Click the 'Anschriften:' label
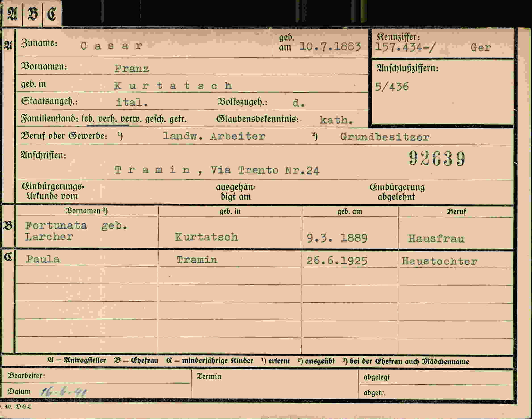The image size is (532, 419). [43, 155]
